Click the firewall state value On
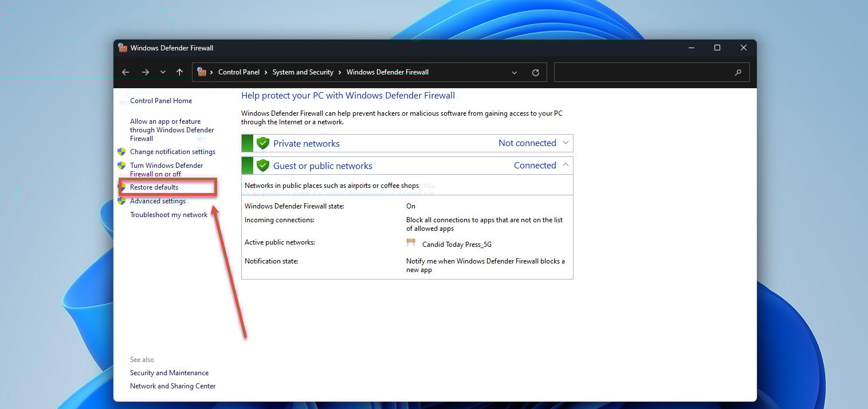The image size is (868, 409). 411,206
